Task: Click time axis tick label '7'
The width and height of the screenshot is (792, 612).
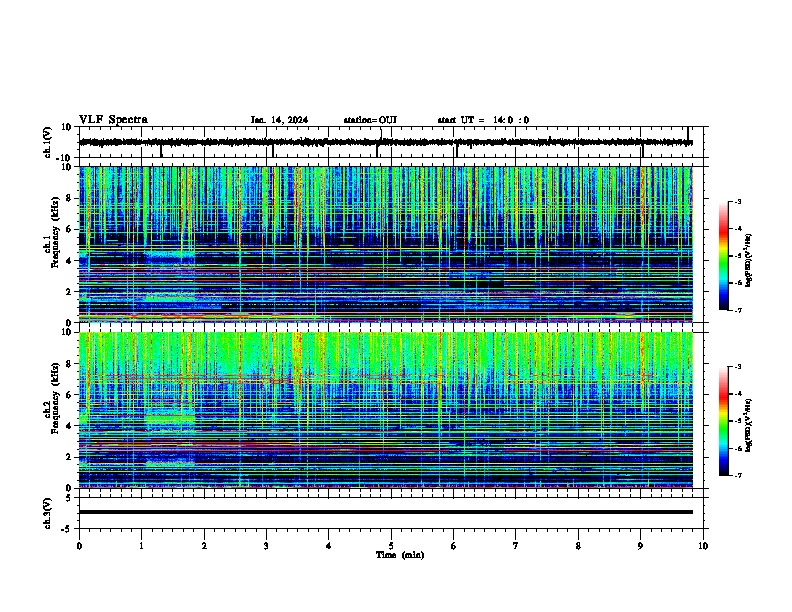Action: click(516, 546)
